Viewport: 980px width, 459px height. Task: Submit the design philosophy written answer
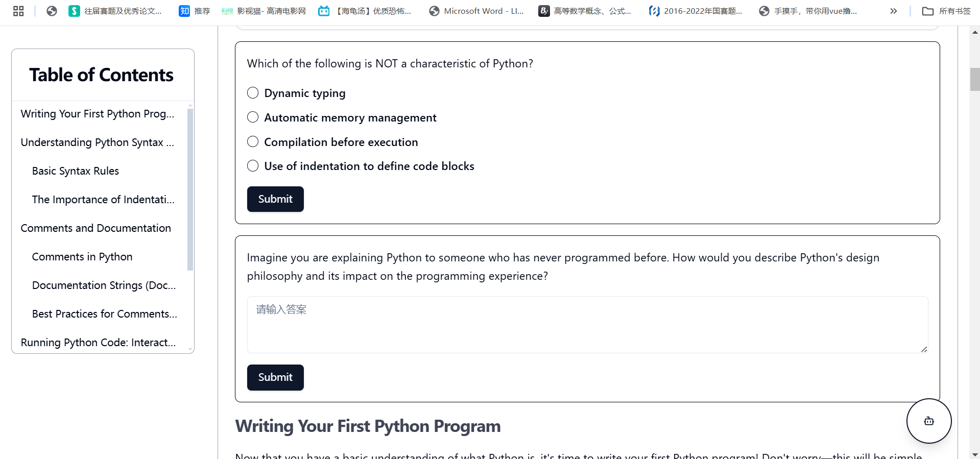click(x=275, y=377)
